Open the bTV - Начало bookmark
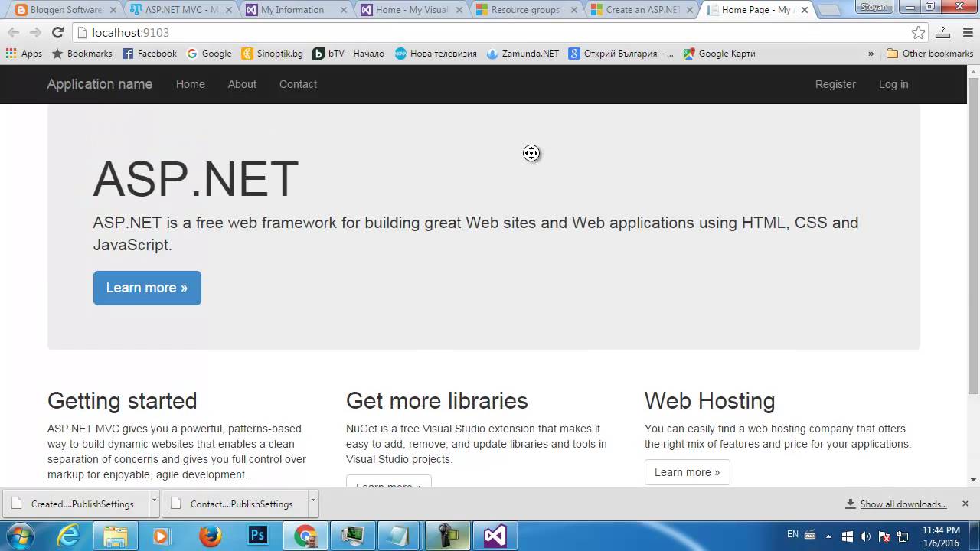The height and width of the screenshot is (551, 980). [x=348, y=54]
